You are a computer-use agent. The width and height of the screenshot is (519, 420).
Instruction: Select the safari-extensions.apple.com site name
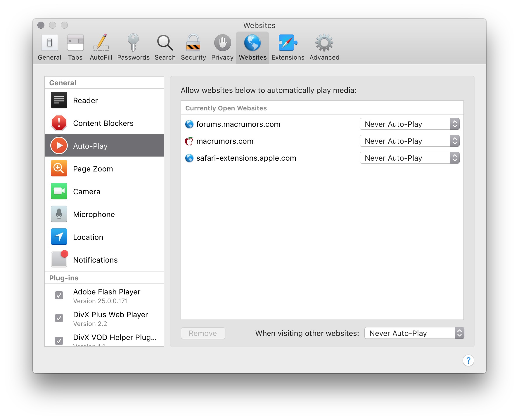(246, 158)
